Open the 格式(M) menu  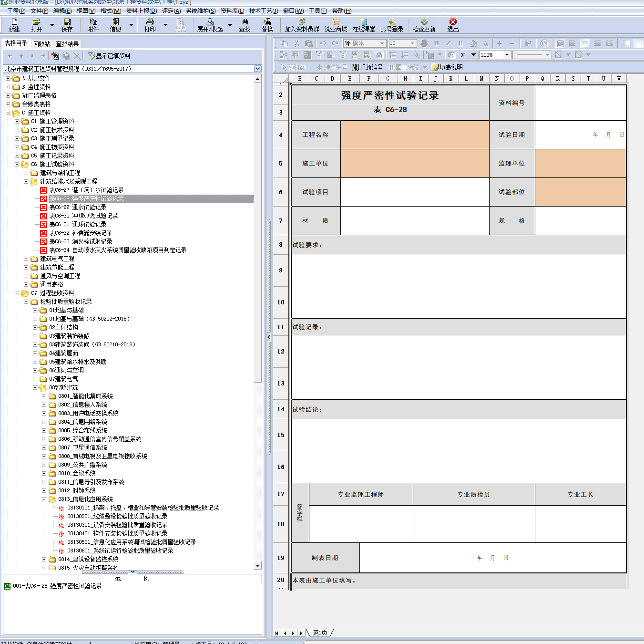point(111,11)
